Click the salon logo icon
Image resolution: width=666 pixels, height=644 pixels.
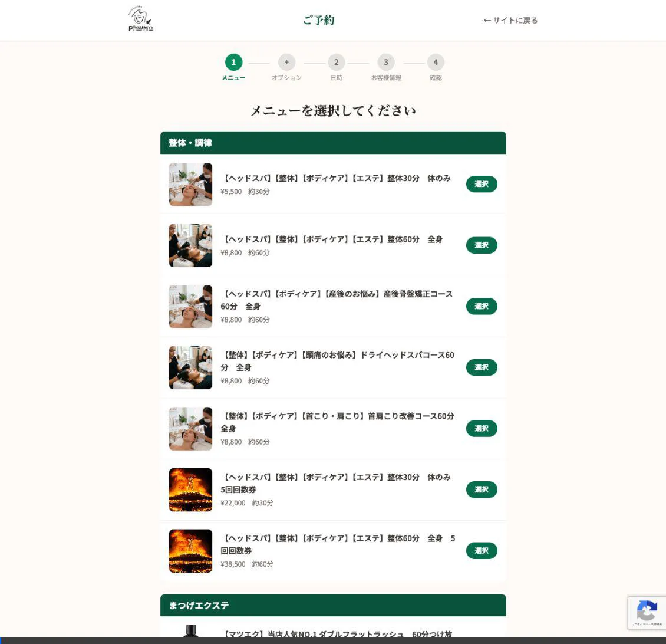point(140,18)
